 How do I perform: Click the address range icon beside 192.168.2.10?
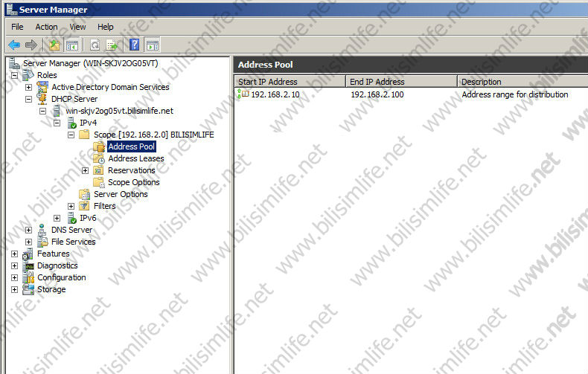pos(243,94)
